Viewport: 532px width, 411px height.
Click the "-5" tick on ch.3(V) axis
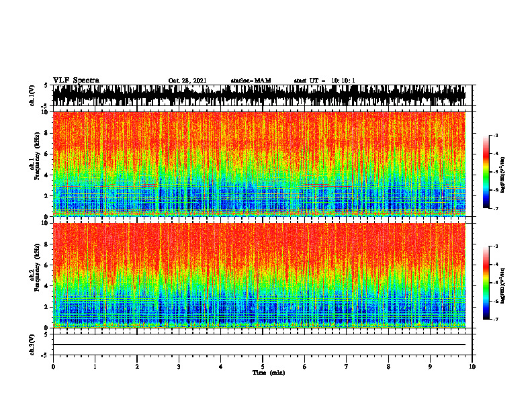45,355
